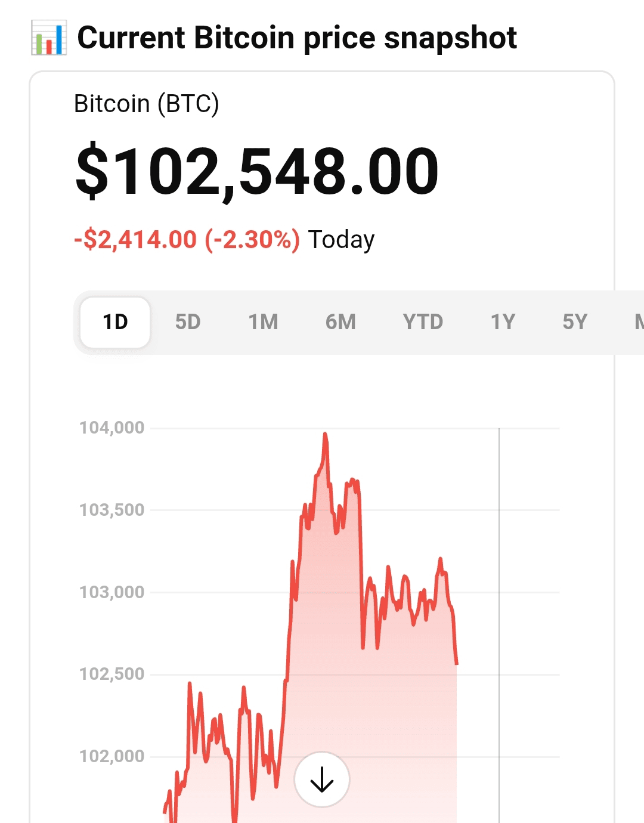Click the bar chart emoji icon
The width and height of the screenshot is (644, 823).
pos(49,38)
